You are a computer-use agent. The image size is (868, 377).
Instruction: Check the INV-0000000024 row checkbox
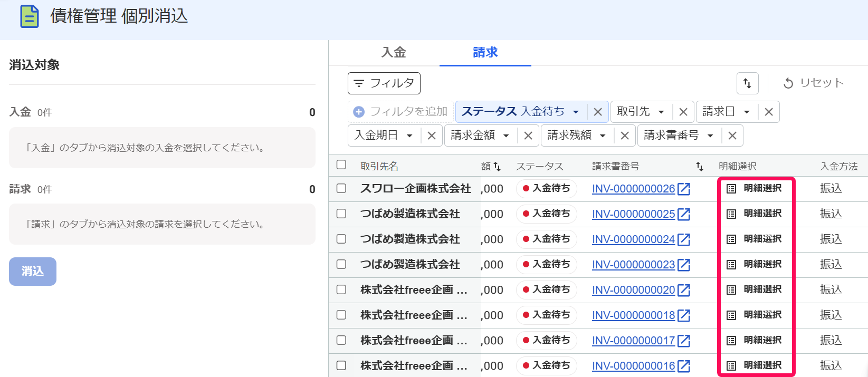(341, 239)
